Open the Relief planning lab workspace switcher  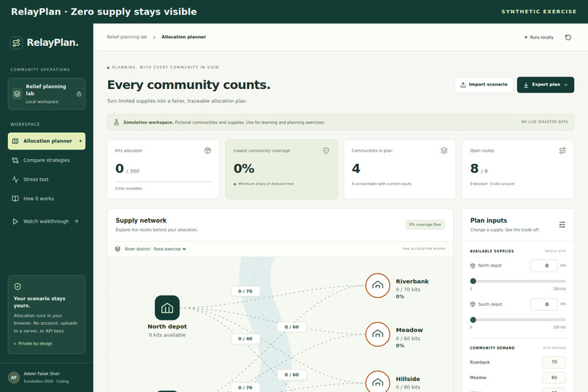click(x=47, y=93)
